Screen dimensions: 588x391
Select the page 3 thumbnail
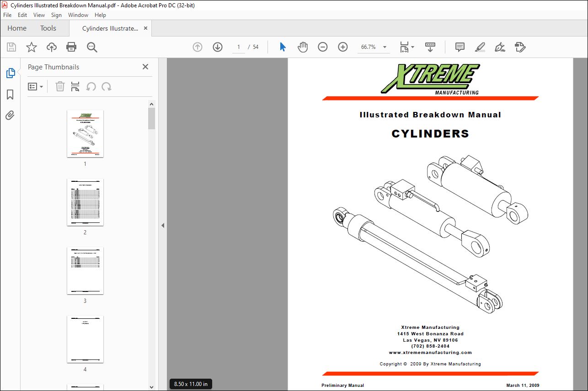(85, 270)
